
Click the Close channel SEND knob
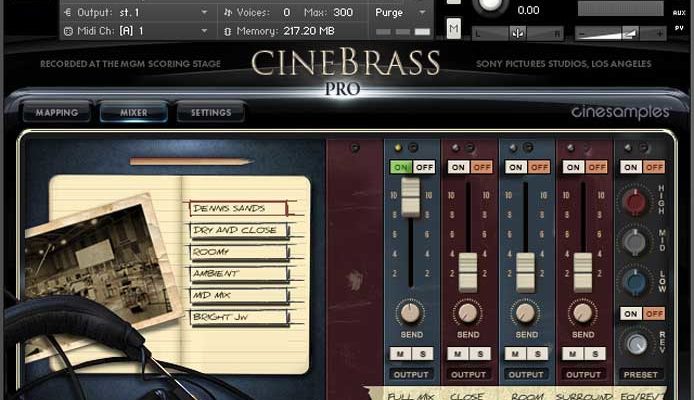click(x=468, y=312)
